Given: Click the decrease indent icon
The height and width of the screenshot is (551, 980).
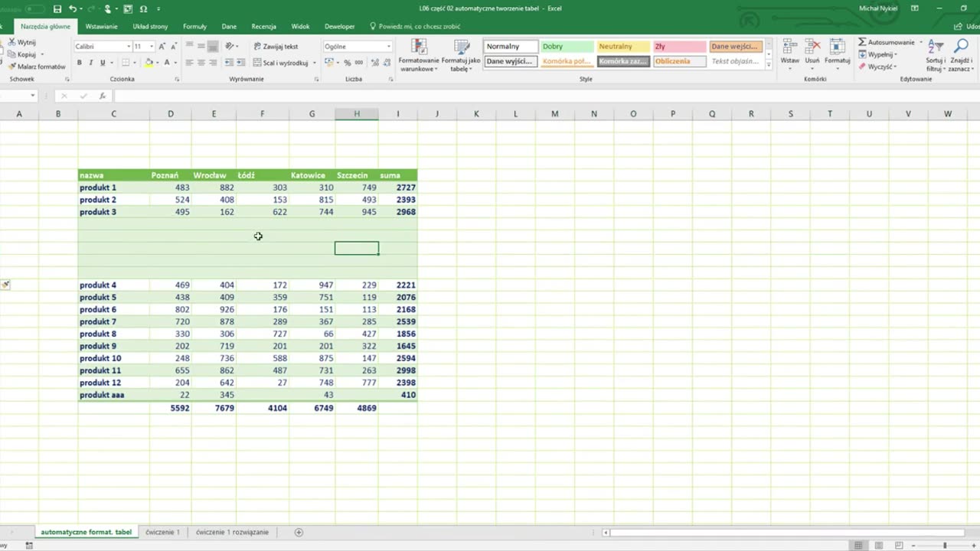Looking at the screenshot, I should tap(229, 63).
